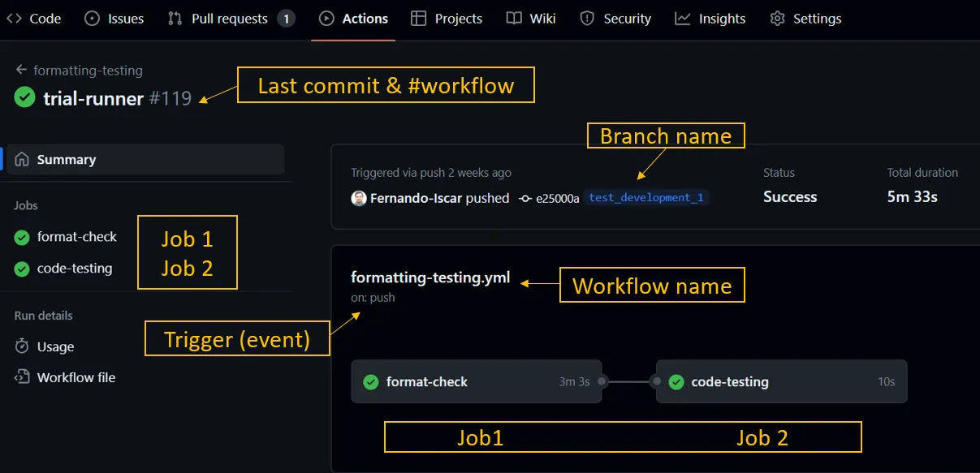
Task: Click the Actions play icon
Action: [x=326, y=19]
